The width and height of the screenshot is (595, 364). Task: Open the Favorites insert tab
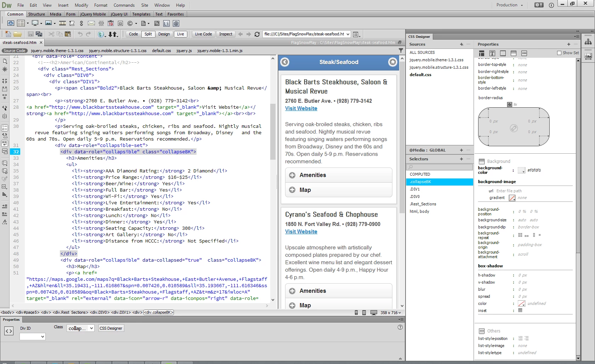[176, 14]
